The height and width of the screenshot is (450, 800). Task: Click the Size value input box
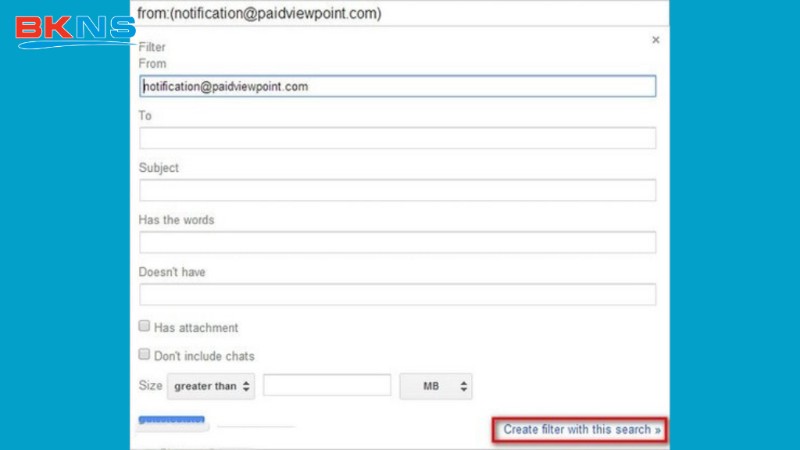click(326, 385)
